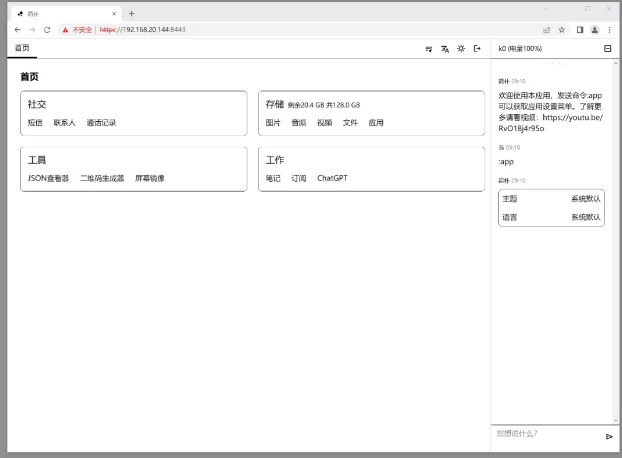
Task: Switch to the 首页 tab
Action: coord(22,48)
